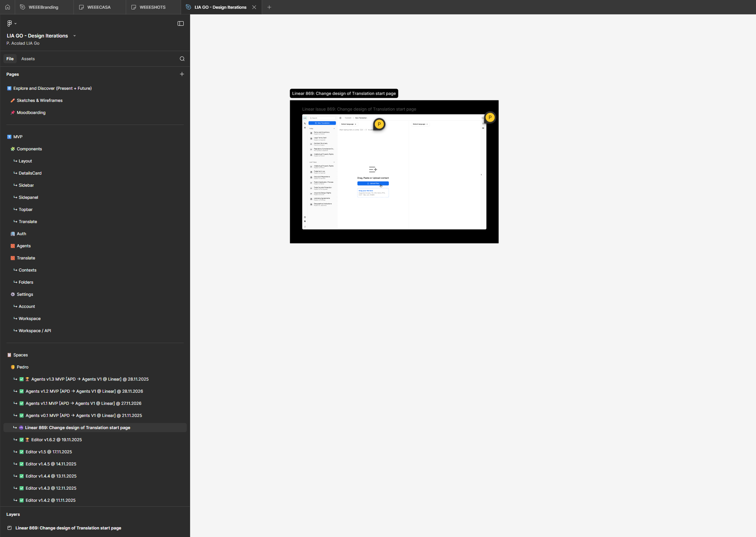Open the Agents v1.3 MVP page
Viewport: 756px width, 537px height.
[90, 379]
